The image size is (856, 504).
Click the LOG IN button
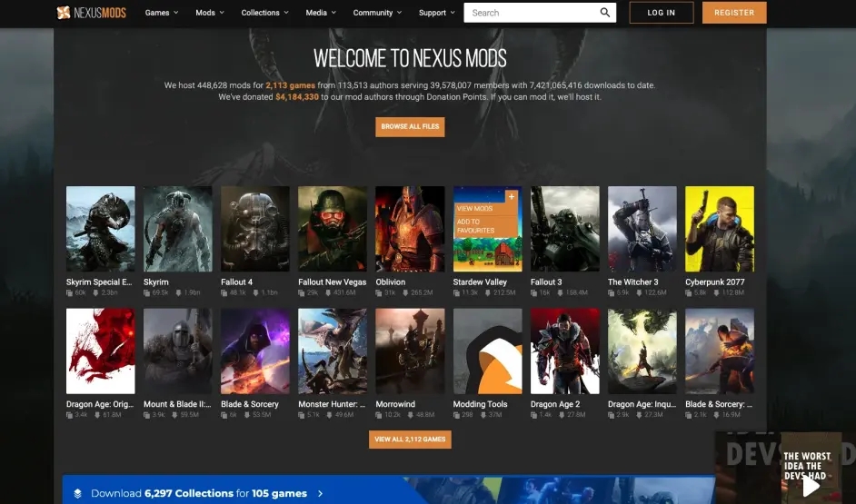(x=662, y=13)
